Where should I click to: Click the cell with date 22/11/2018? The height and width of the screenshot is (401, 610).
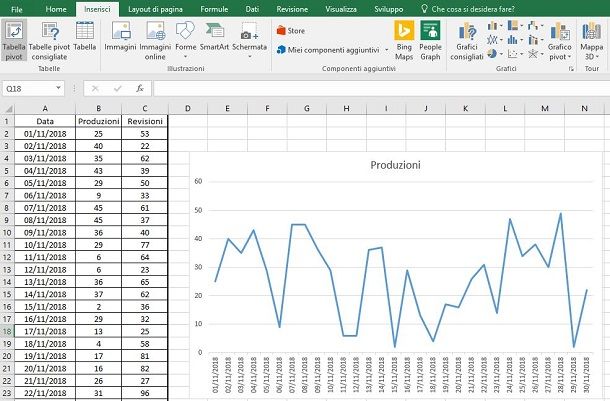(x=45, y=393)
